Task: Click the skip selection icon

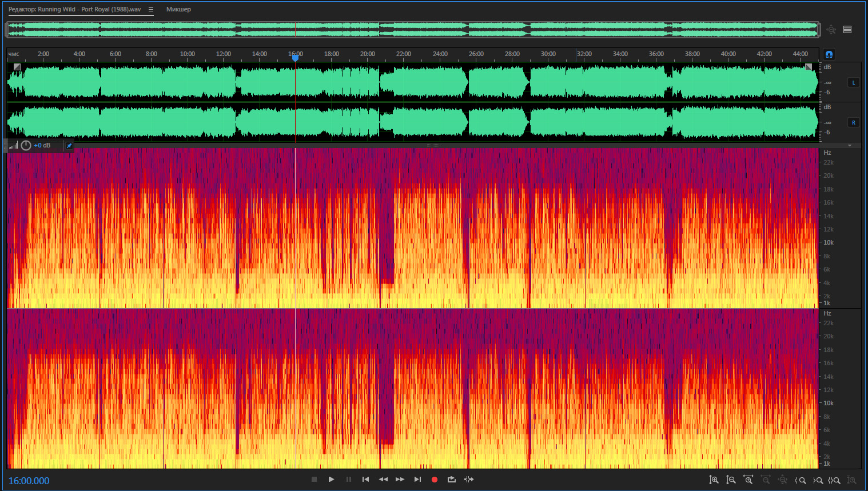Action: (469, 480)
